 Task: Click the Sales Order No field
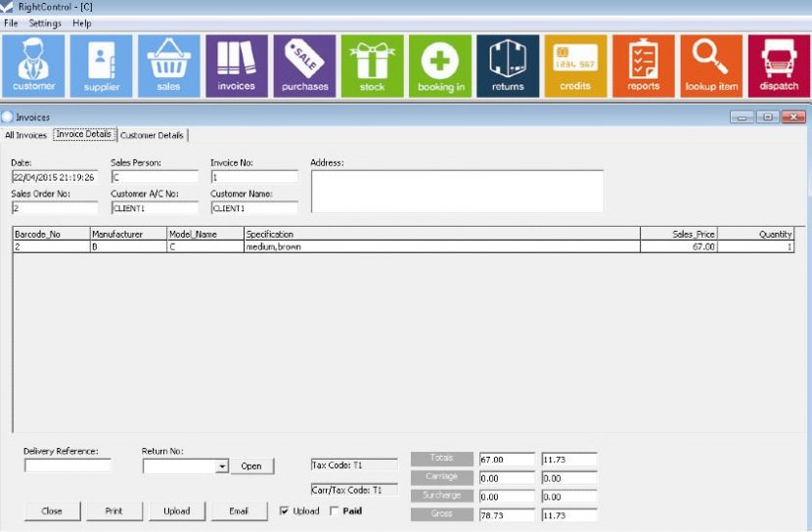click(x=55, y=208)
